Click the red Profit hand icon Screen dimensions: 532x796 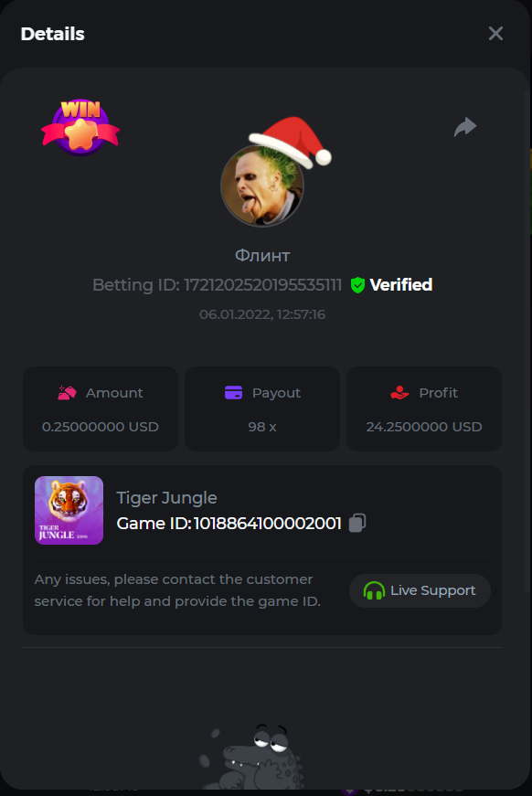point(399,393)
